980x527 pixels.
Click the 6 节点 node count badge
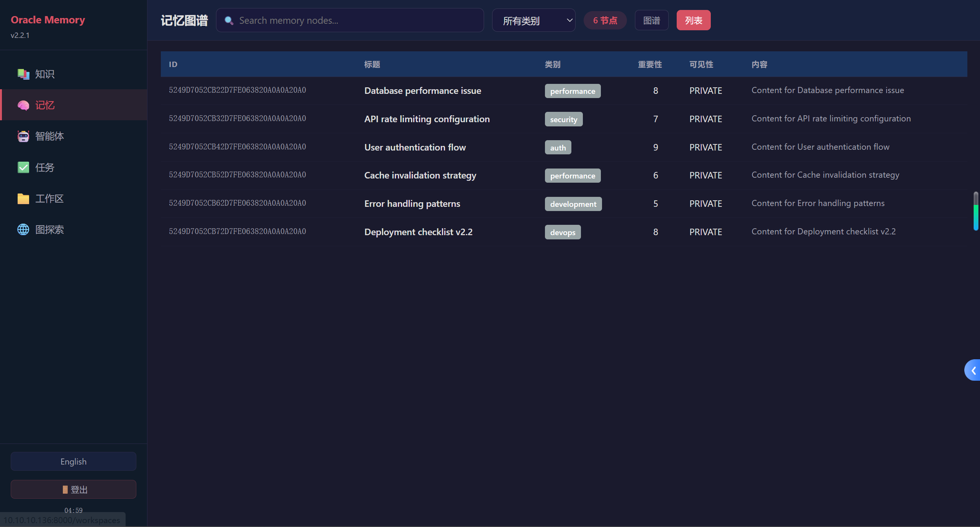click(x=605, y=20)
